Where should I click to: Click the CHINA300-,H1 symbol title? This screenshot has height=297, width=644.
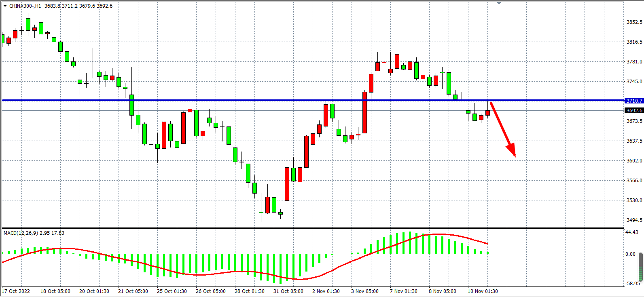25,6
